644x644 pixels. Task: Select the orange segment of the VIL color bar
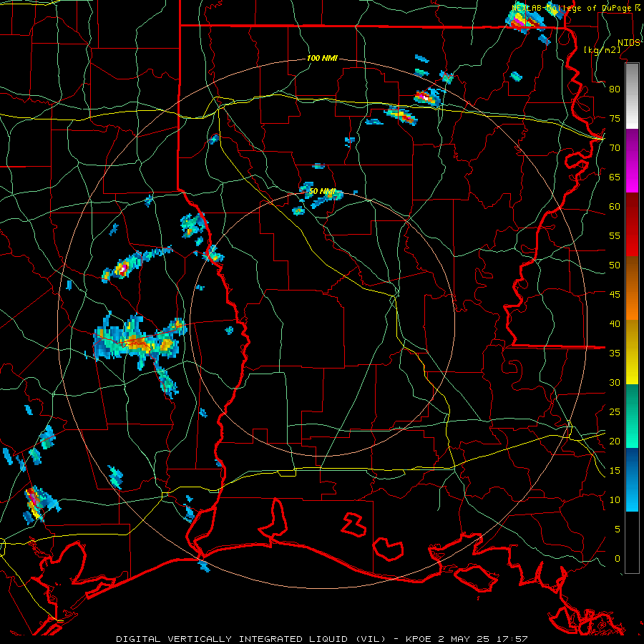pyautogui.click(x=632, y=304)
